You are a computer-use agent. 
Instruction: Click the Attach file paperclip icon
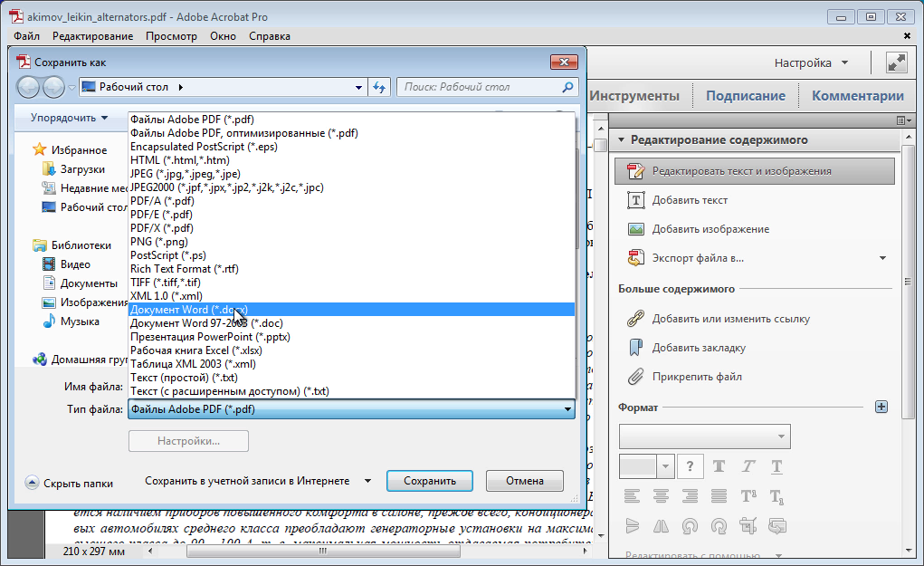pos(635,376)
